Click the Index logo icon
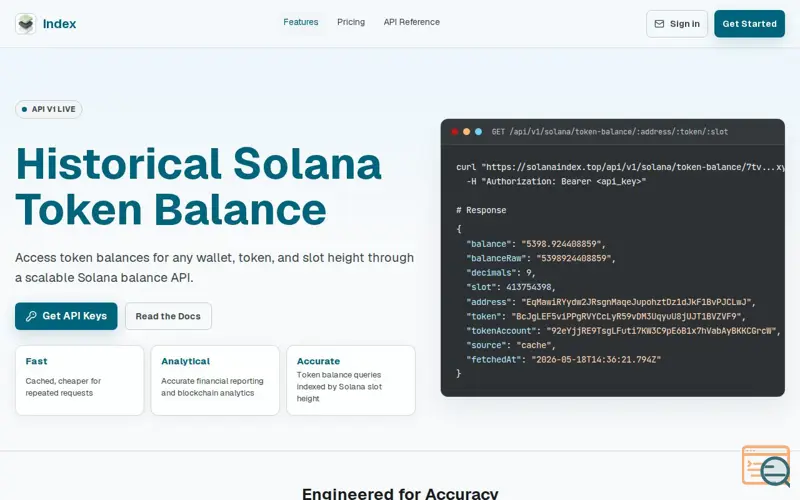Screen dimensions: 800x500 pos(26,23)
